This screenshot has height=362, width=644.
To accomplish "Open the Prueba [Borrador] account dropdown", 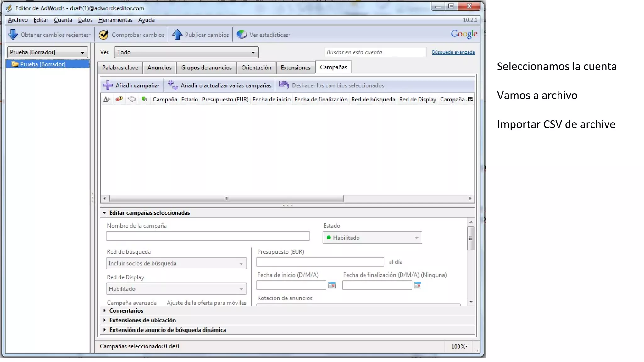I will (47, 52).
